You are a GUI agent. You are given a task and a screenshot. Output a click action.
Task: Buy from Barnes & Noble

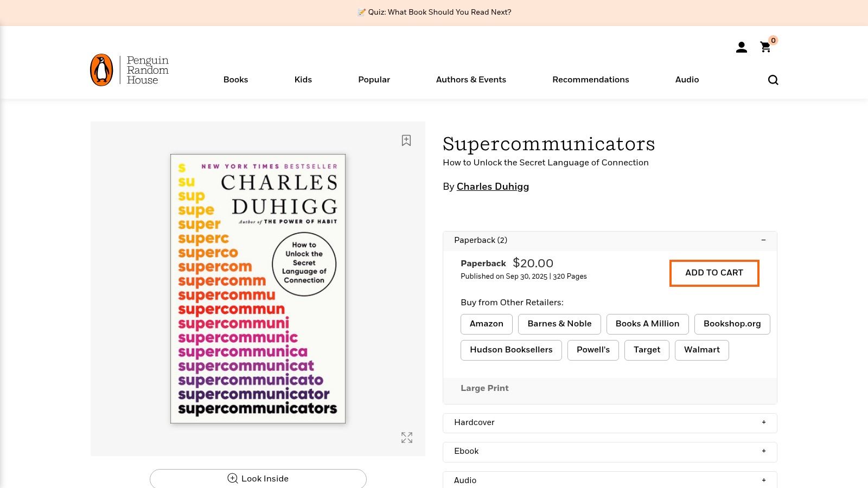[x=559, y=324]
